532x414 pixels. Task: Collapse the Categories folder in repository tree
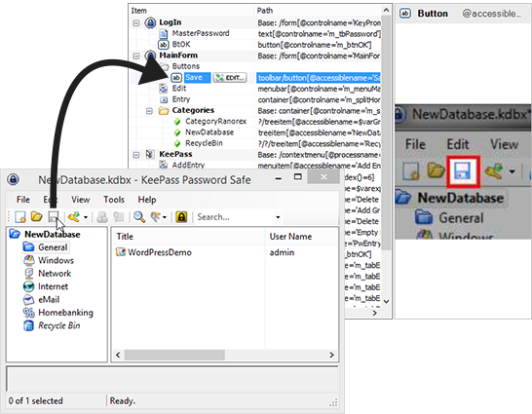149,111
